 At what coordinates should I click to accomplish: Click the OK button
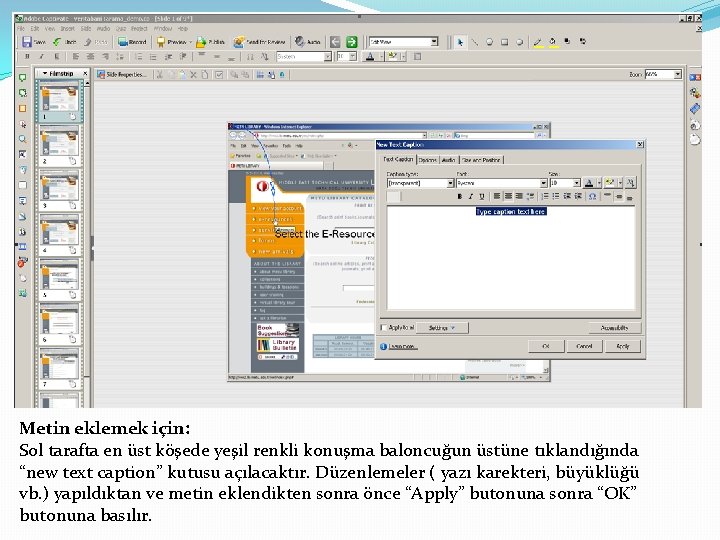pos(546,346)
